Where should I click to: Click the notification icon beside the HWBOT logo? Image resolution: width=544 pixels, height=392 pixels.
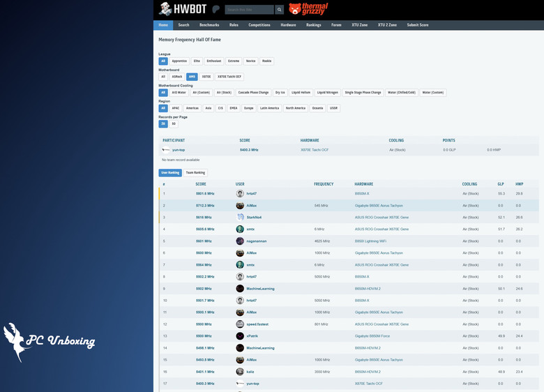coord(216,9)
